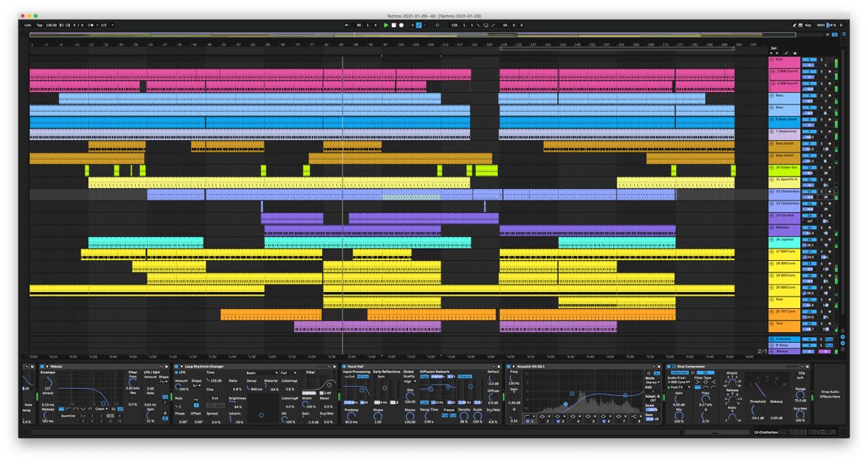868x462 pixels.
Task: Unfold the Kick track
Action: coord(772,60)
